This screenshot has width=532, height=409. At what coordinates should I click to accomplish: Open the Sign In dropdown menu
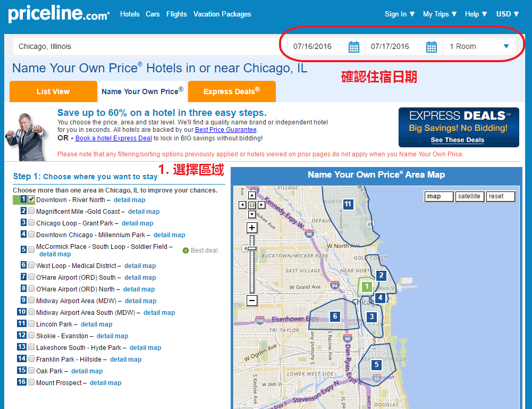[400, 14]
